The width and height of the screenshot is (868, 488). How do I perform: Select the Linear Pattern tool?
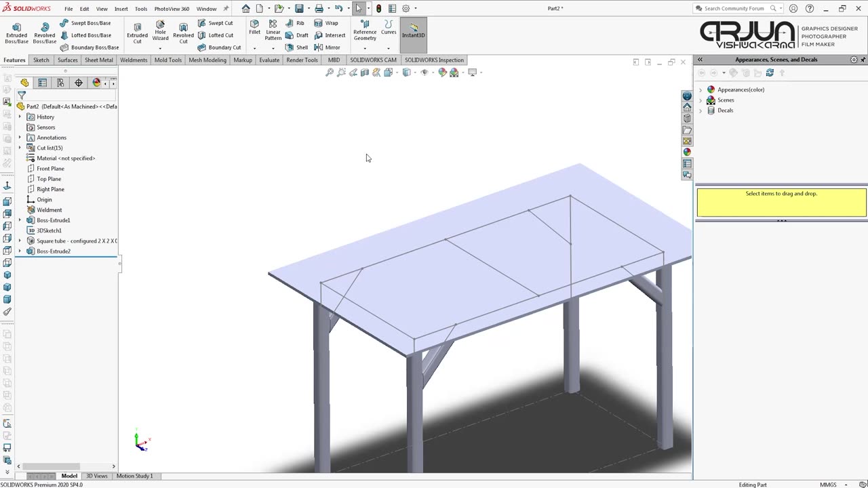click(x=273, y=30)
